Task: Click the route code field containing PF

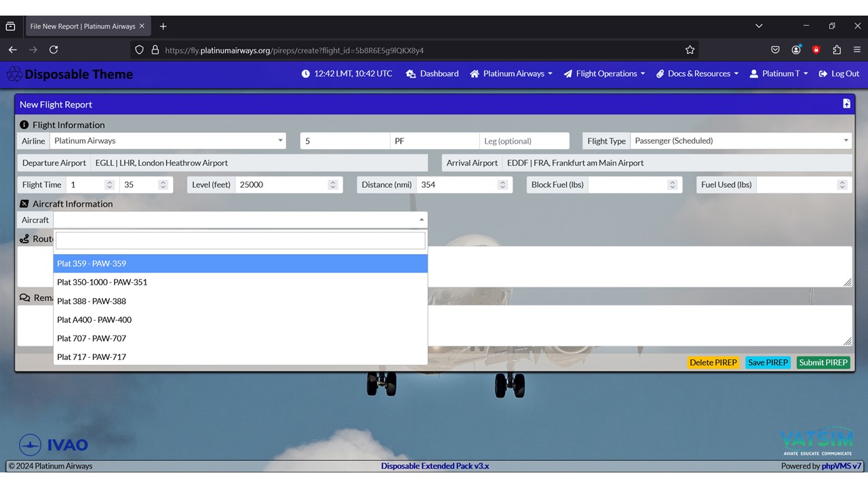Action: [x=435, y=141]
